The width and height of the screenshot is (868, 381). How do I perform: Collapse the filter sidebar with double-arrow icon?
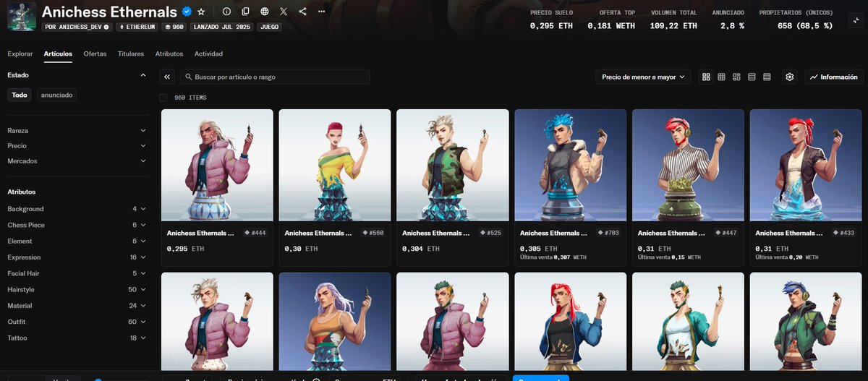pos(168,77)
